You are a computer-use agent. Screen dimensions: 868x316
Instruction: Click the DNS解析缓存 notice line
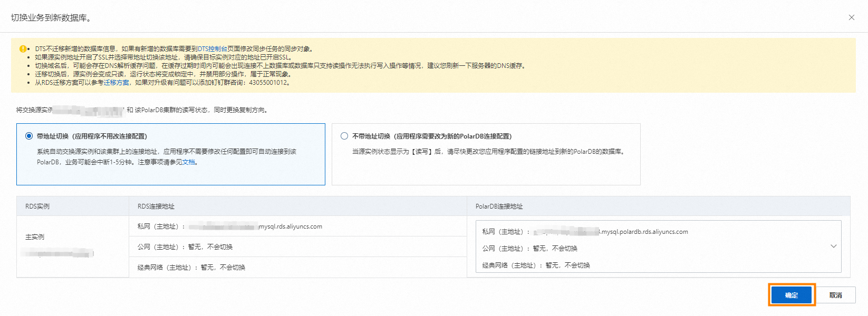click(281, 65)
